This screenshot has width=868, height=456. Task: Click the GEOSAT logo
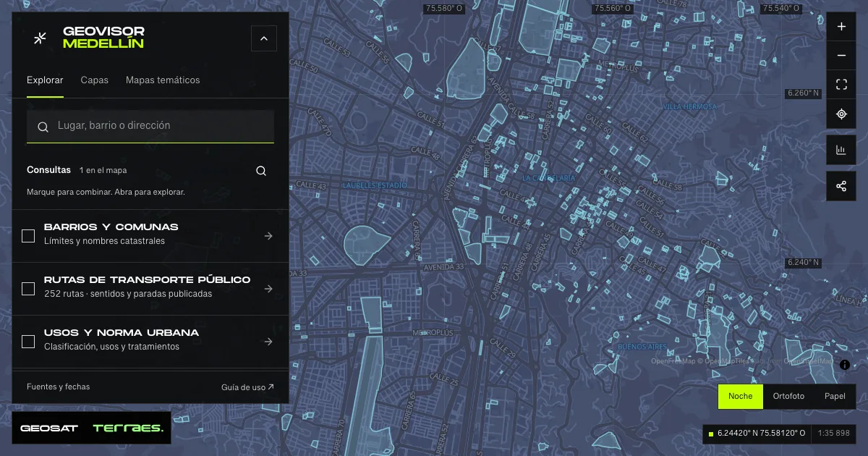[x=49, y=428]
